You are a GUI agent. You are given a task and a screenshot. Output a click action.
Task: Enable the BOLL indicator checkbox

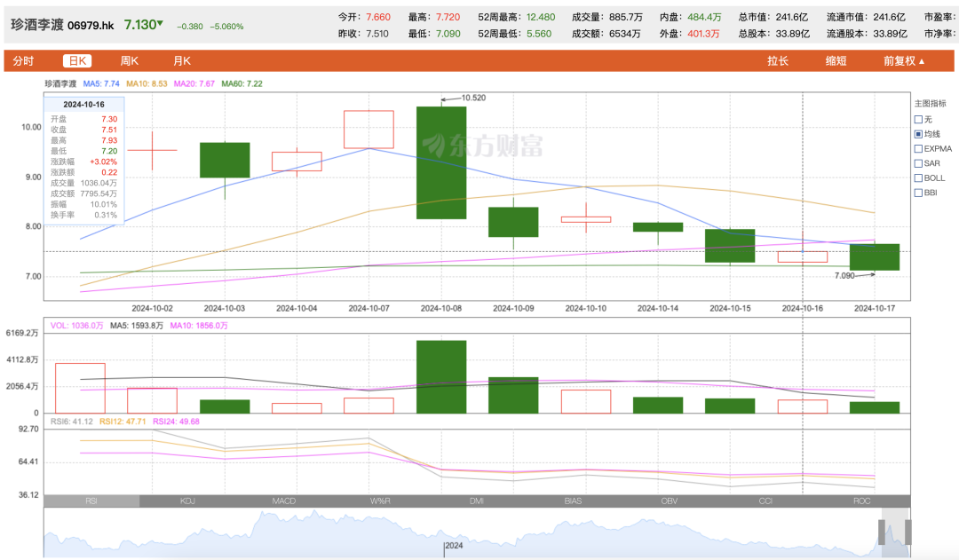(x=918, y=177)
